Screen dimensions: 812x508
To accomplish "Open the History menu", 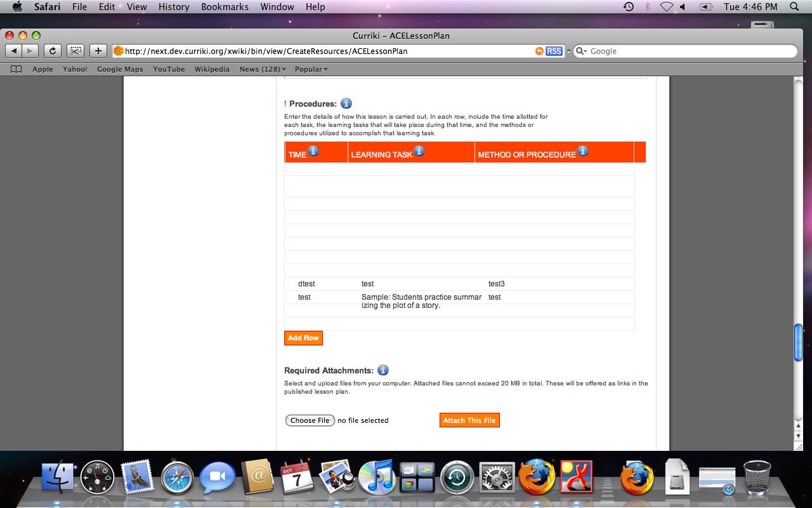I will [x=174, y=6].
